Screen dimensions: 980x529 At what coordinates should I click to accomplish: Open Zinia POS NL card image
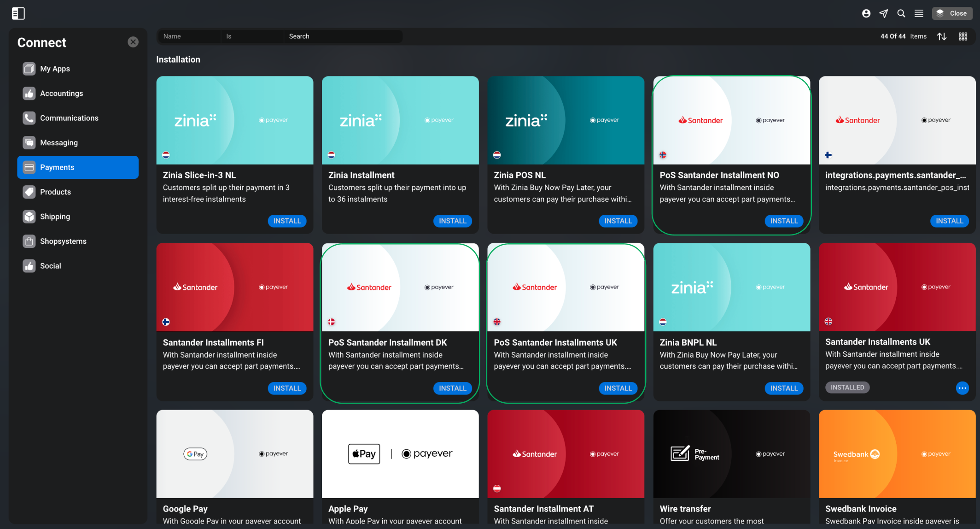566,120
